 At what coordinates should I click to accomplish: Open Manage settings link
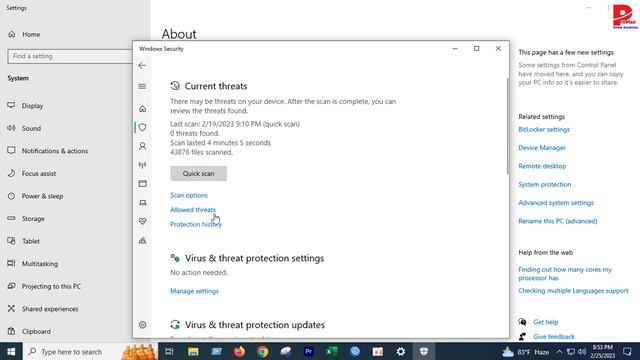click(x=194, y=291)
